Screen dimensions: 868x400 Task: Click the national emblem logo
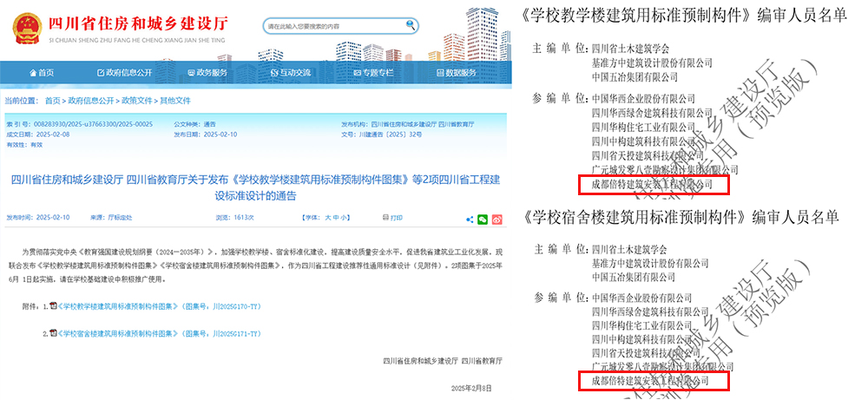tap(27, 28)
